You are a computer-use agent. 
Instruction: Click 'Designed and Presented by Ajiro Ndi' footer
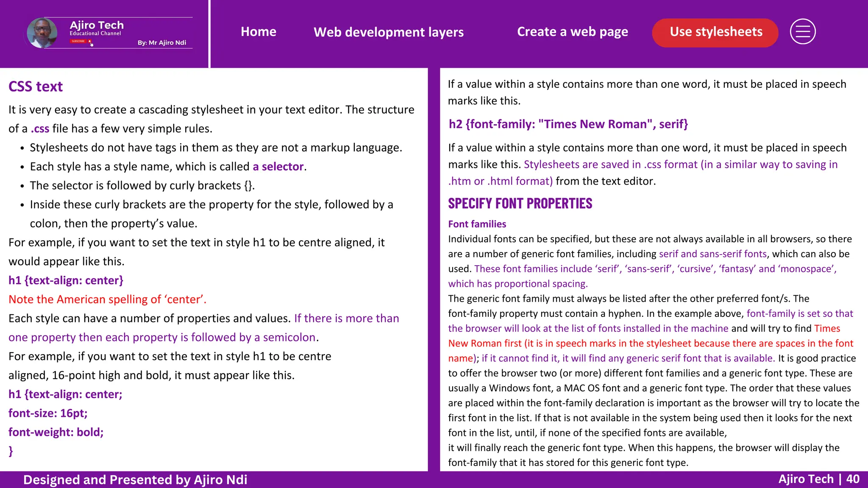(135, 480)
